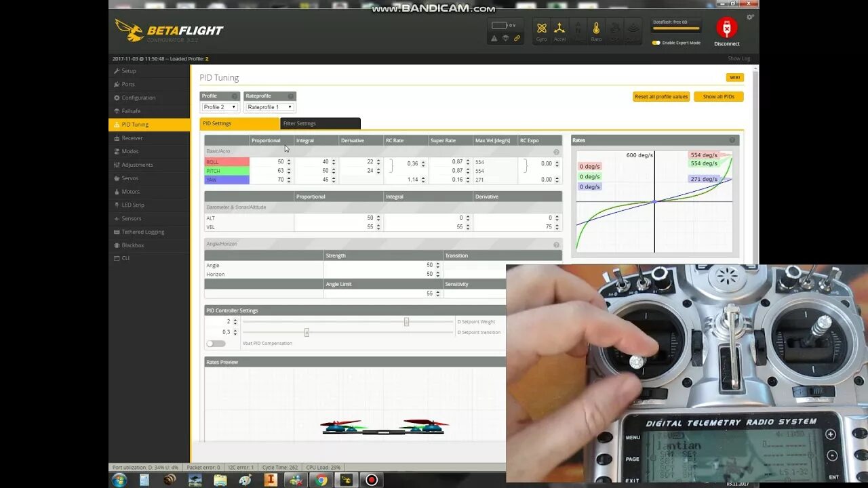The width and height of the screenshot is (868, 488).
Task: Click help icon next to Profile header
Action: pyautogui.click(x=235, y=96)
